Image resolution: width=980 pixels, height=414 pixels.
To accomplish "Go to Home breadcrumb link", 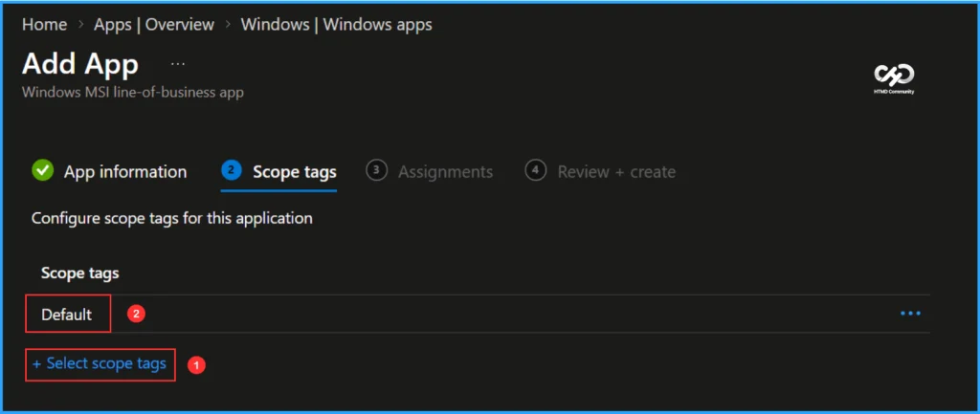I will click(44, 25).
